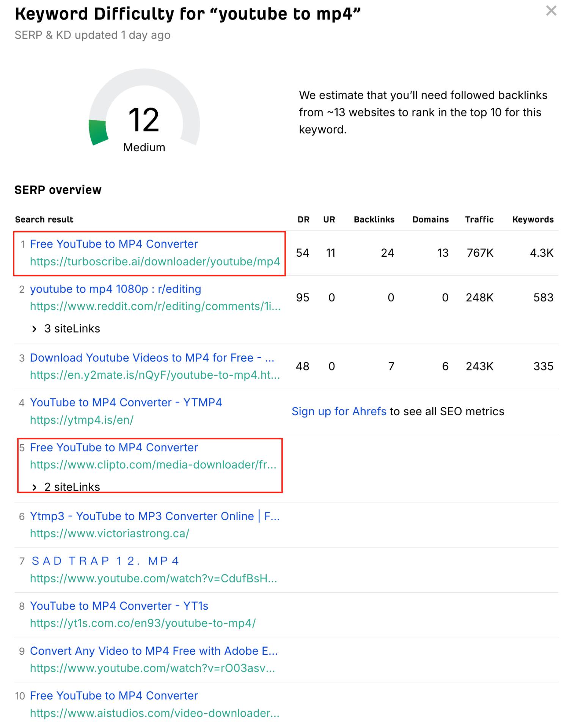This screenshot has width=567, height=728.
Task: Open the clipto.com Free YouTube to MP4 Converter result
Action: pyautogui.click(x=114, y=447)
